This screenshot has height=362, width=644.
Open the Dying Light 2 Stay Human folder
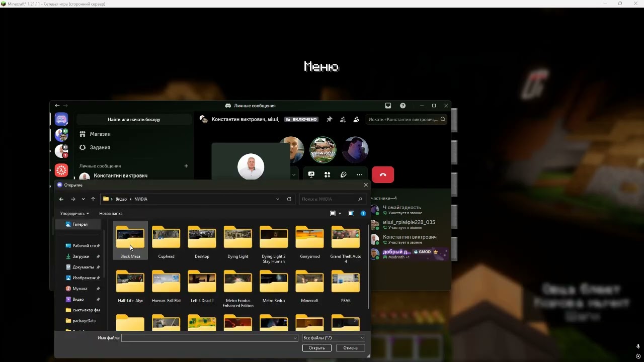274,244
